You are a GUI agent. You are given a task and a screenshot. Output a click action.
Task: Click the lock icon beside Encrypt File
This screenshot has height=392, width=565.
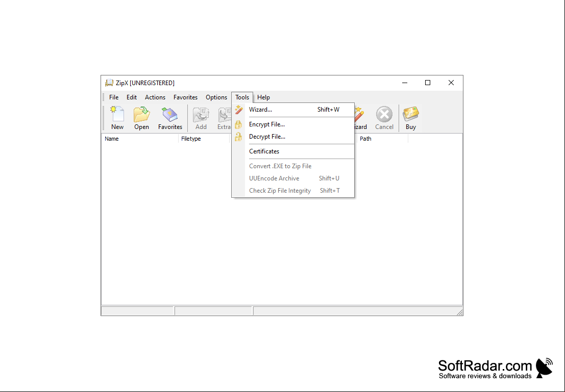pyautogui.click(x=238, y=124)
